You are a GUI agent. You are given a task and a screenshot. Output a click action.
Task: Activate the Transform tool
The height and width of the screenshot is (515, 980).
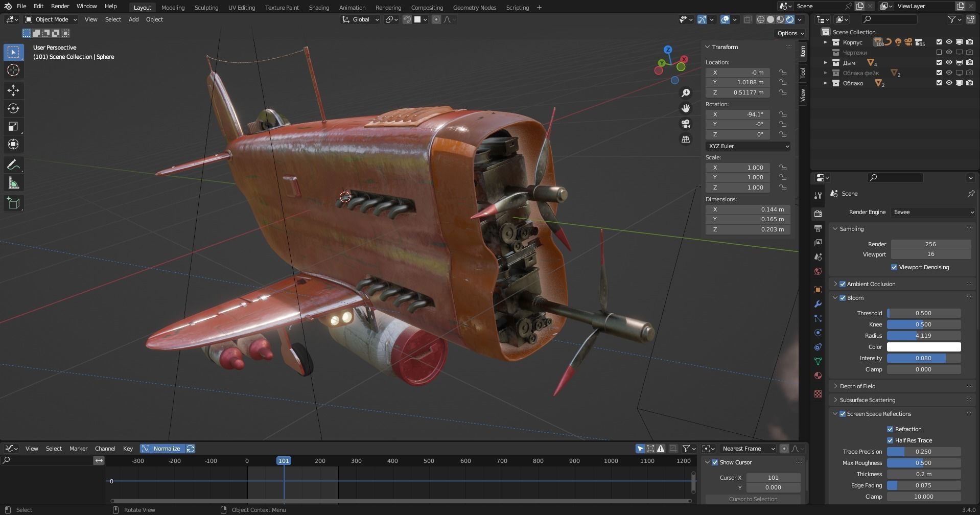[13, 144]
